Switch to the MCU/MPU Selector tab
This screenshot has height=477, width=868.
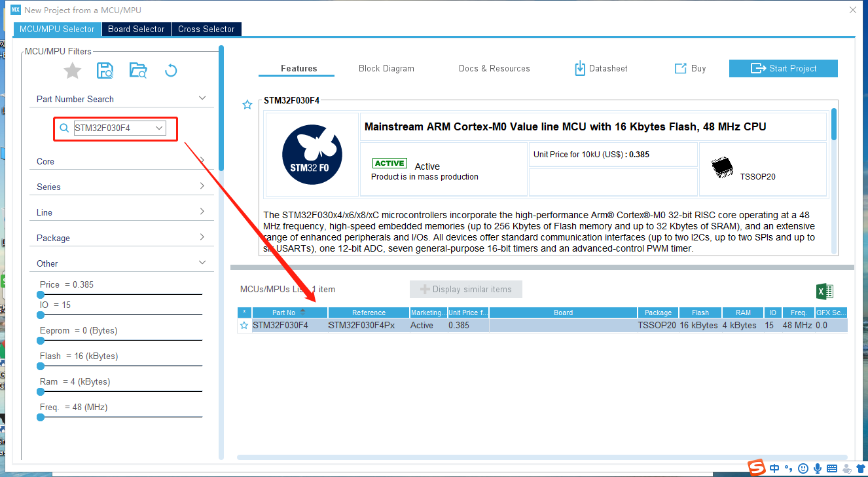(x=57, y=29)
